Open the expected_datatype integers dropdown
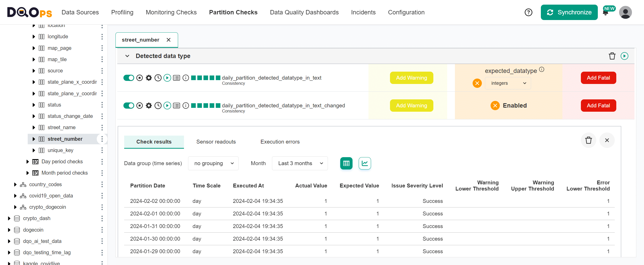This screenshot has width=644, height=265. (508, 83)
